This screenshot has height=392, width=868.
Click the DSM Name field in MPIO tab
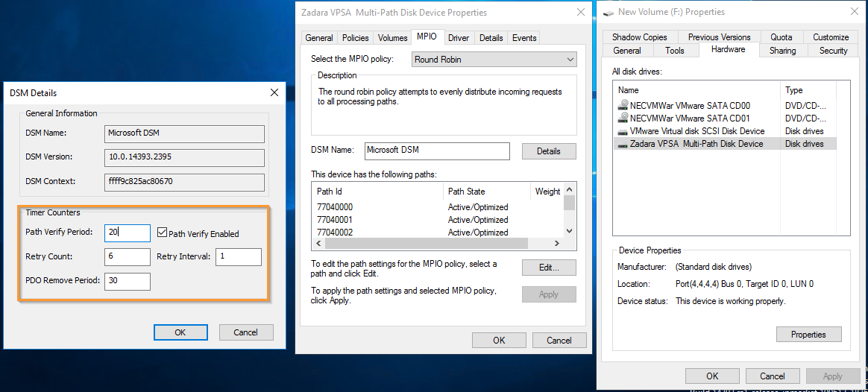437,151
